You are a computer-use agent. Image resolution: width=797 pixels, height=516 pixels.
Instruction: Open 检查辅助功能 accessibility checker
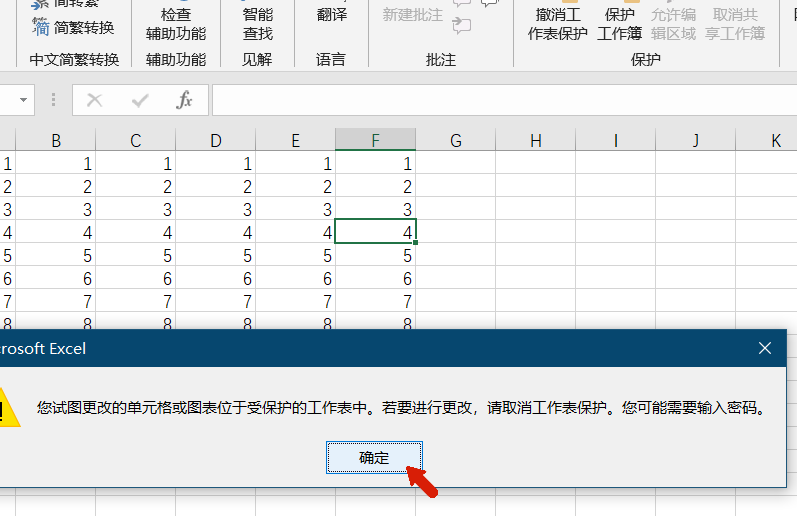(176, 23)
